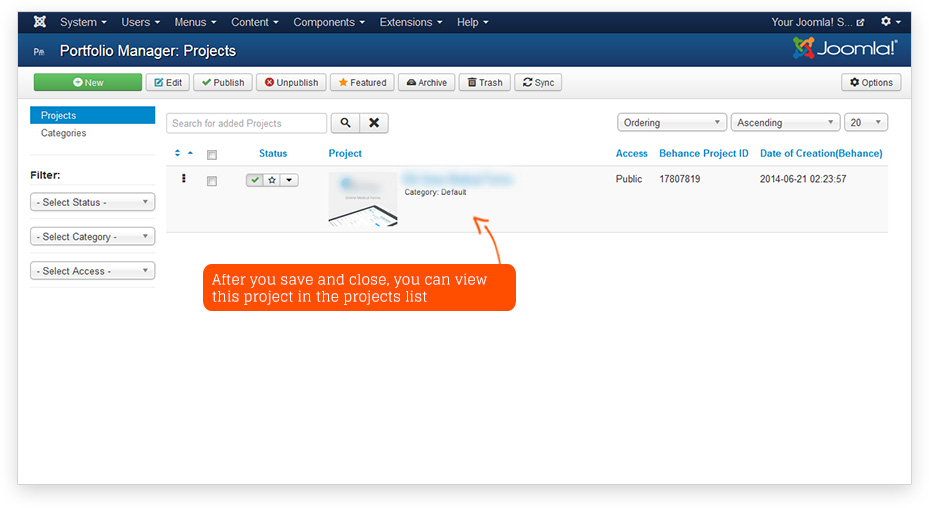Check the select-all checkbox in table header
Screen dimensions: 929x508
212,154
